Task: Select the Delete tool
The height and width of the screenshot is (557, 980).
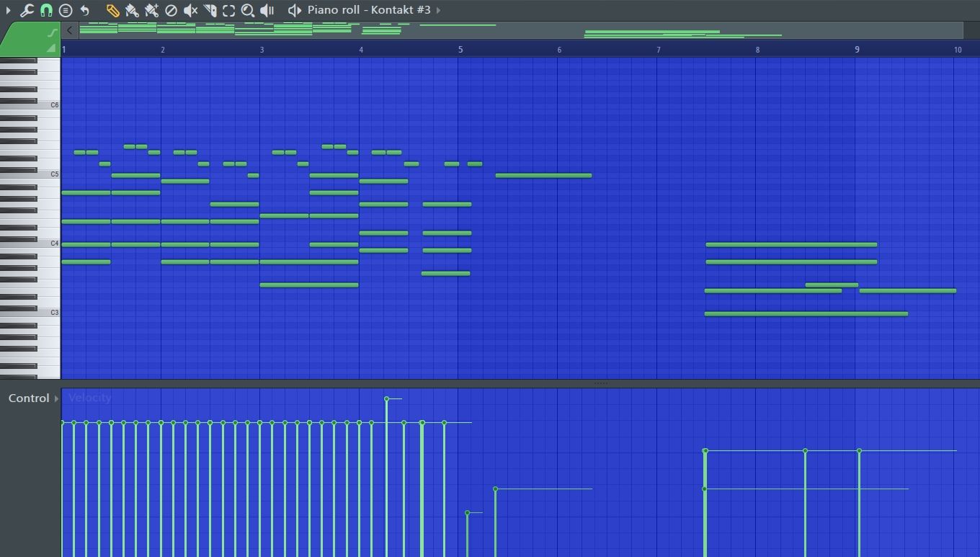Action: 171,10
